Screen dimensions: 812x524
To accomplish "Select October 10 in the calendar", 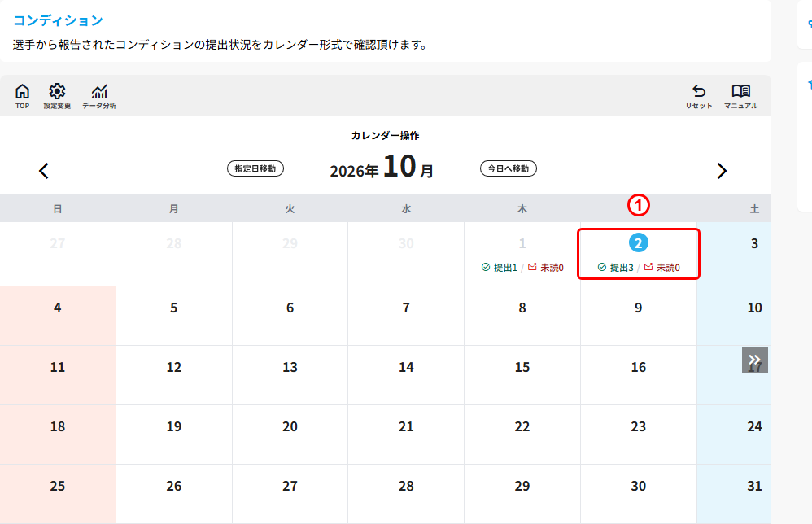I will [x=754, y=308].
